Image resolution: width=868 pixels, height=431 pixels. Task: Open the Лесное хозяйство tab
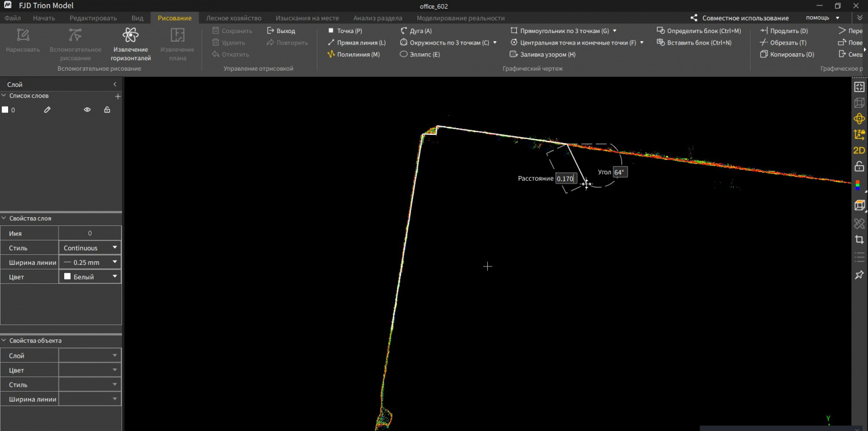point(234,18)
